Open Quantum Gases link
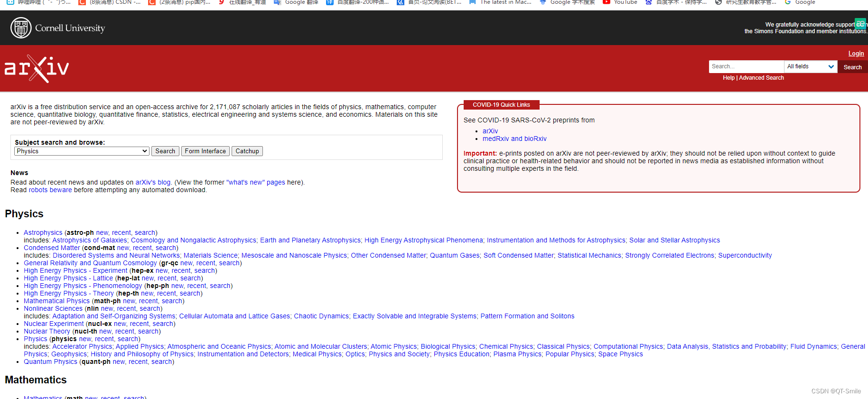The width and height of the screenshot is (868, 399). [x=455, y=255]
